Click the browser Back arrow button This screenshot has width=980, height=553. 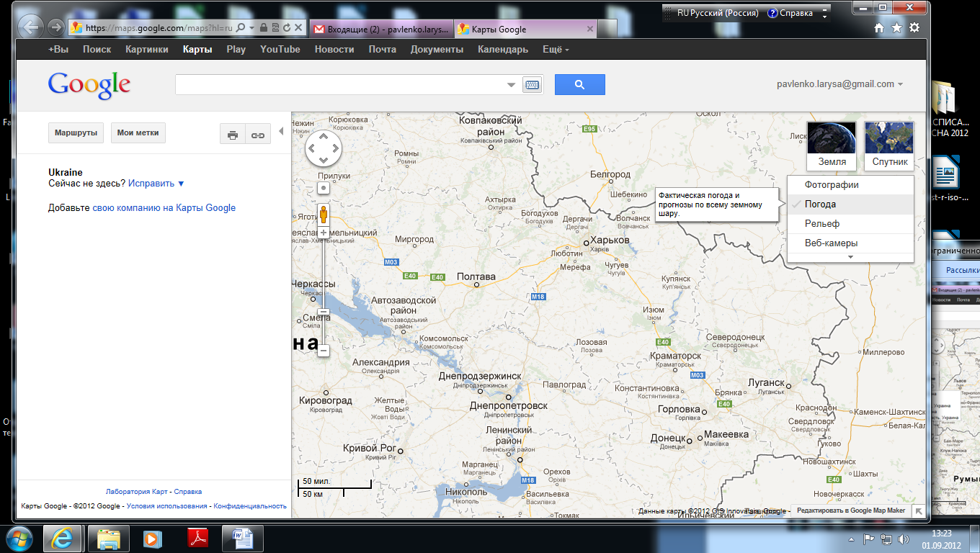[x=30, y=27]
